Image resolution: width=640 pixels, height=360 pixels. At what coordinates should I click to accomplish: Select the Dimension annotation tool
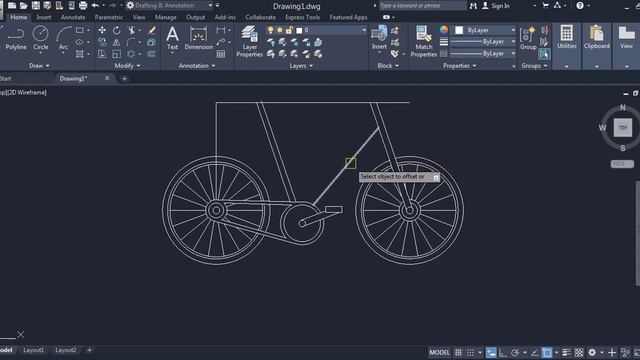pos(198,38)
